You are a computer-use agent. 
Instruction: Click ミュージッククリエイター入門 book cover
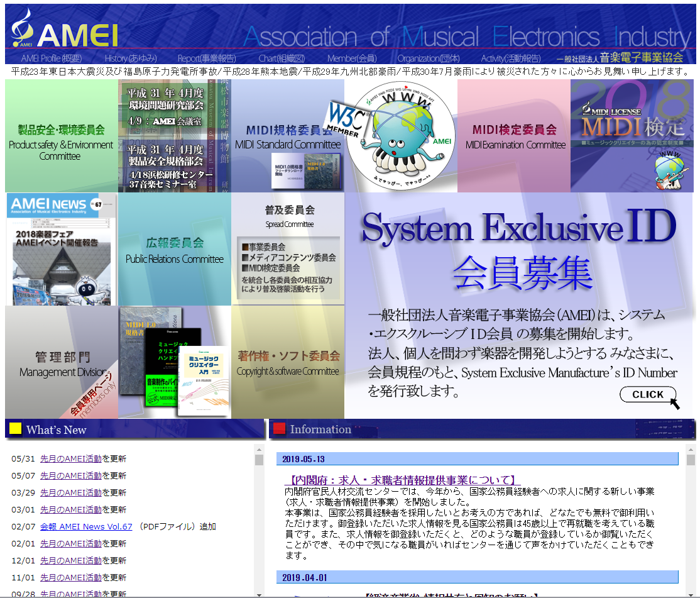pos(204,380)
